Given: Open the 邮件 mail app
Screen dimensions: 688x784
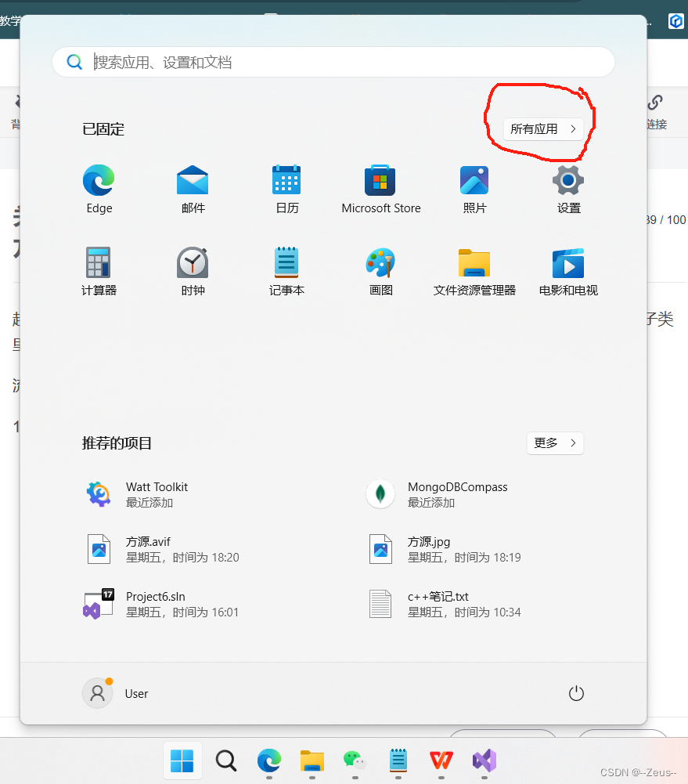Looking at the screenshot, I should pos(193,189).
